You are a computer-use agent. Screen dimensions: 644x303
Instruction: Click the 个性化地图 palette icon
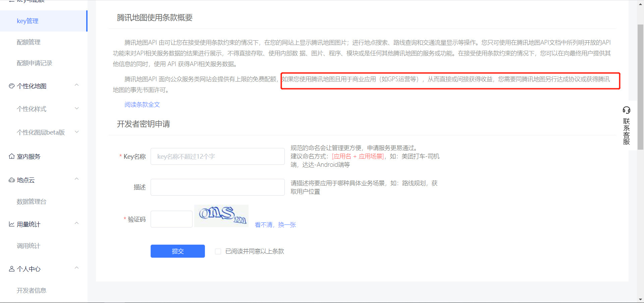[12, 86]
